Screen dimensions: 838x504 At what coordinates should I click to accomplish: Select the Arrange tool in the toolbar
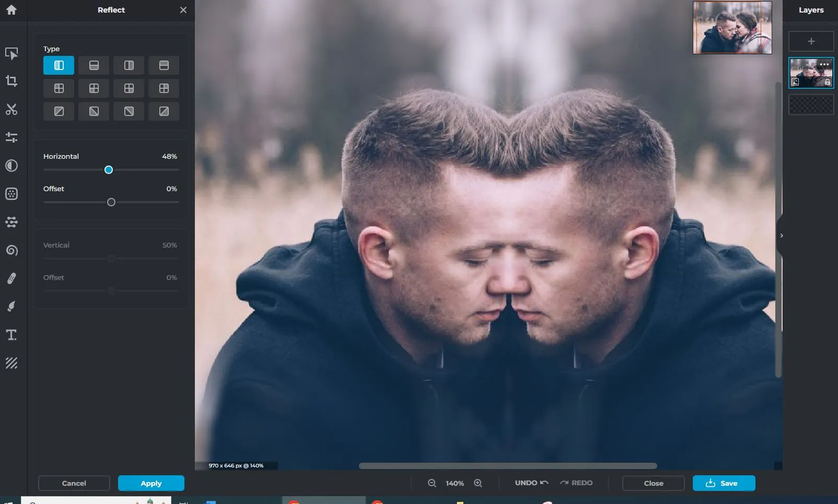[x=11, y=53]
